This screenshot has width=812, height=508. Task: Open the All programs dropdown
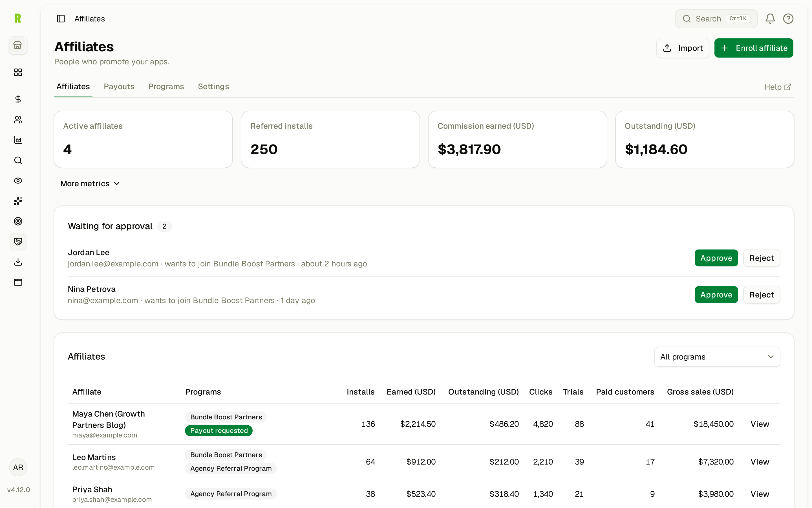(717, 357)
